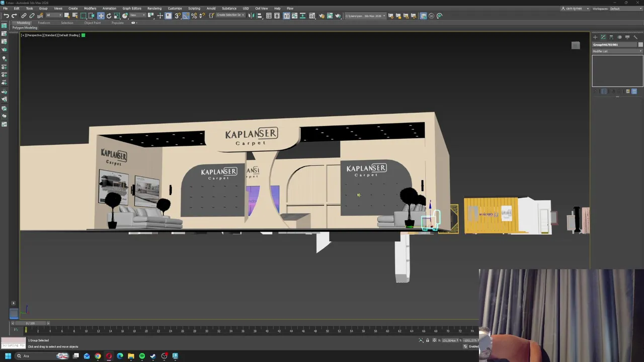Open the Curve Editor

294,16
